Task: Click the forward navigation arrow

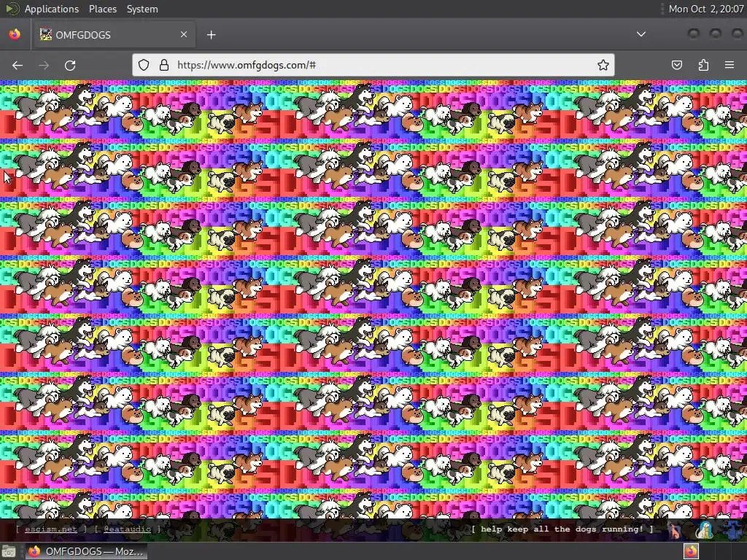Action: click(x=44, y=65)
